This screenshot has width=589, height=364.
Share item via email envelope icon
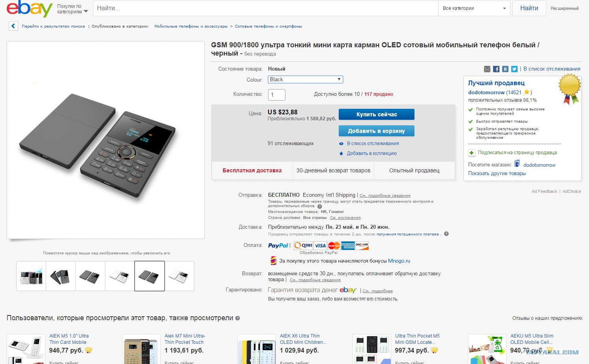[x=487, y=69]
